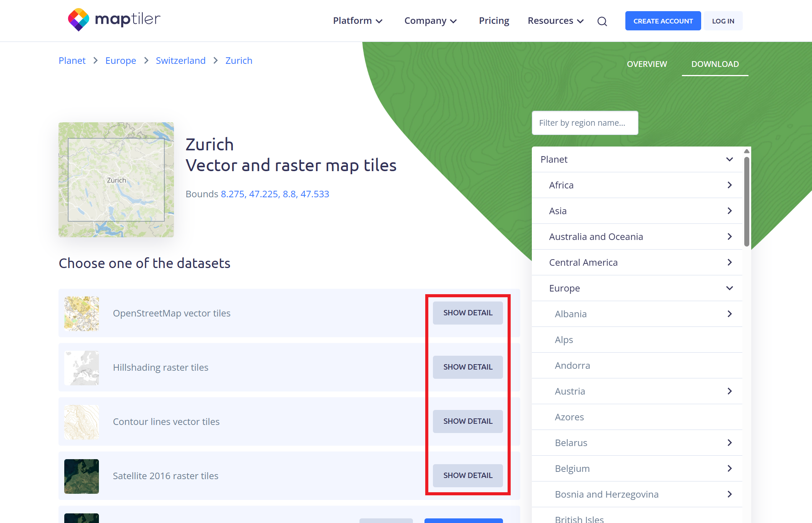812x523 pixels.
Task: Open the Pricing menu item
Action: [x=494, y=21]
